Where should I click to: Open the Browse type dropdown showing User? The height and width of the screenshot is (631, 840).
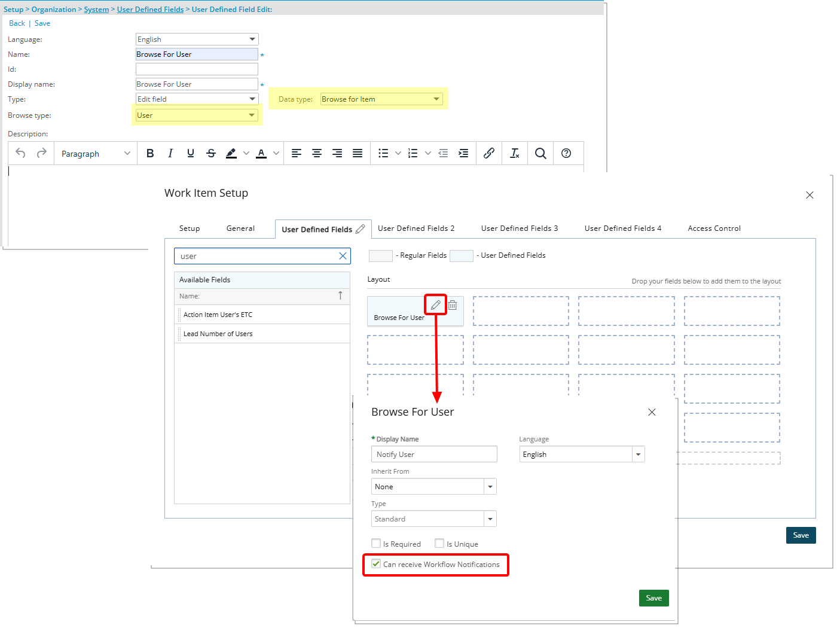click(x=252, y=115)
